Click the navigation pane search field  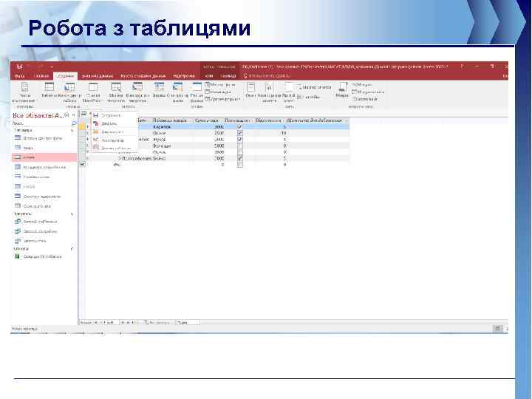pyautogui.click(x=41, y=123)
